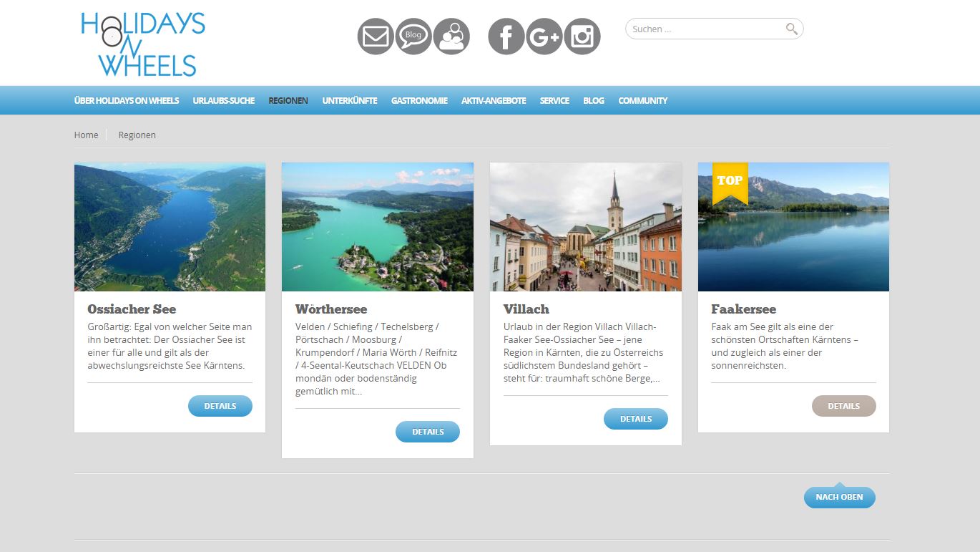Open the Facebook icon
980x552 pixels.
point(506,37)
